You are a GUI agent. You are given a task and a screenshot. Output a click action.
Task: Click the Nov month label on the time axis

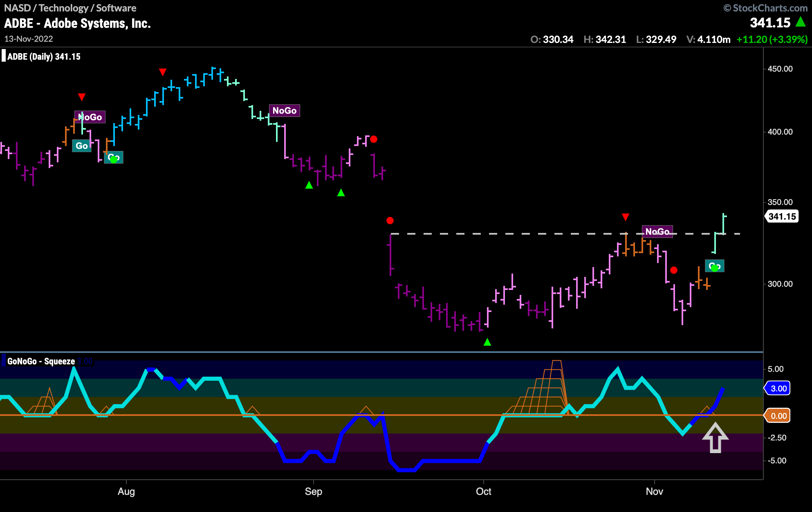(x=655, y=492)
